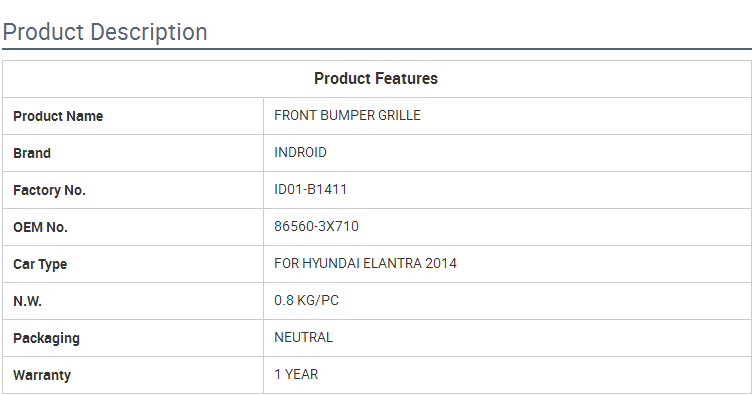Select the NEUTRAL packaging value
The width and height of the screenshot is (754, 396).
303,337
